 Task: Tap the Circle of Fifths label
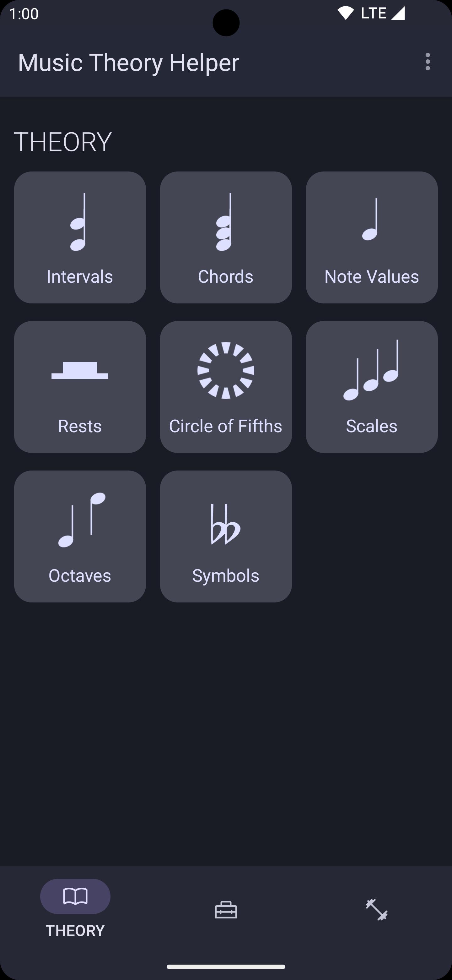[x=225, y=426]
